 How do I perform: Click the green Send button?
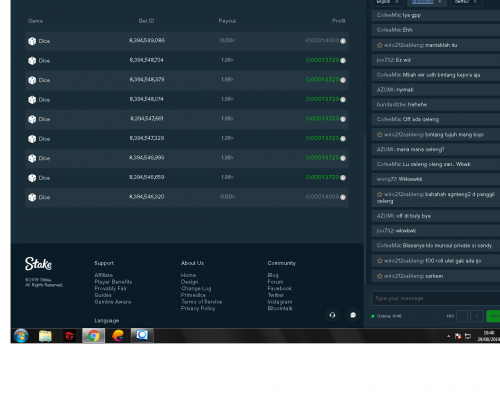493,316
